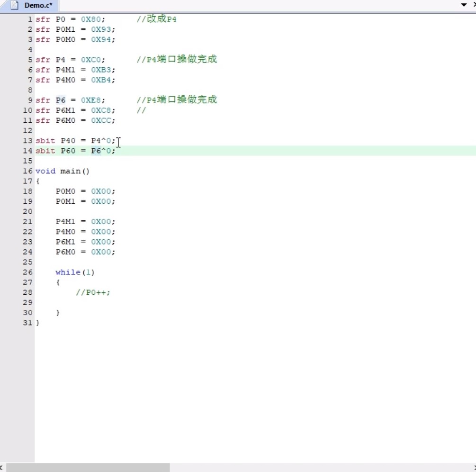Click 'sbit P60' on highlighted line 14
Viewport: 476px width, 472px height.
(55, 151)
